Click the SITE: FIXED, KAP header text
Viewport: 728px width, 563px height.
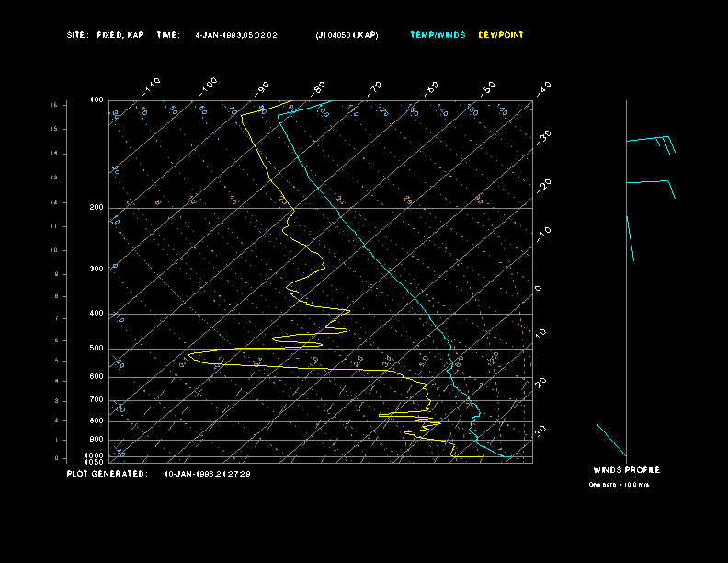coord(106,35)
